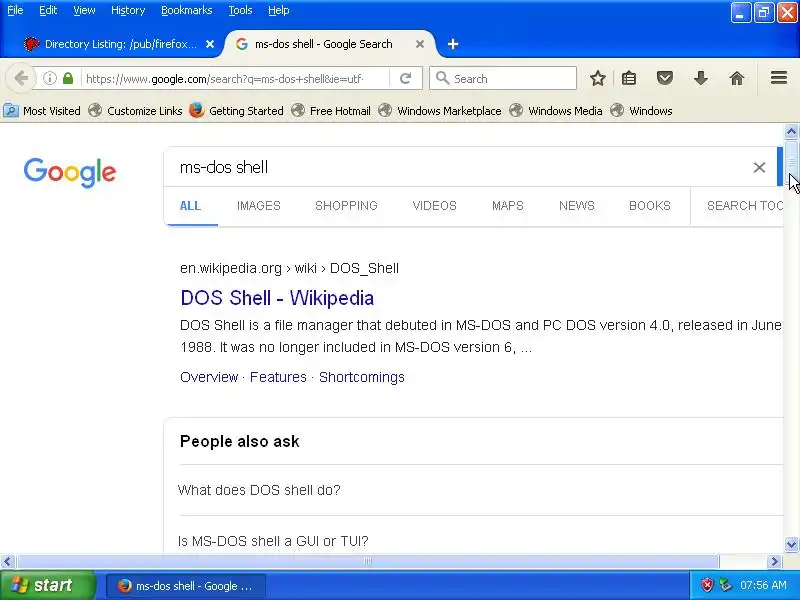Viewport: 800px width, 600px height.
Task: Open the hamburger menu in Firefox
Action: (x=779, y=78)
